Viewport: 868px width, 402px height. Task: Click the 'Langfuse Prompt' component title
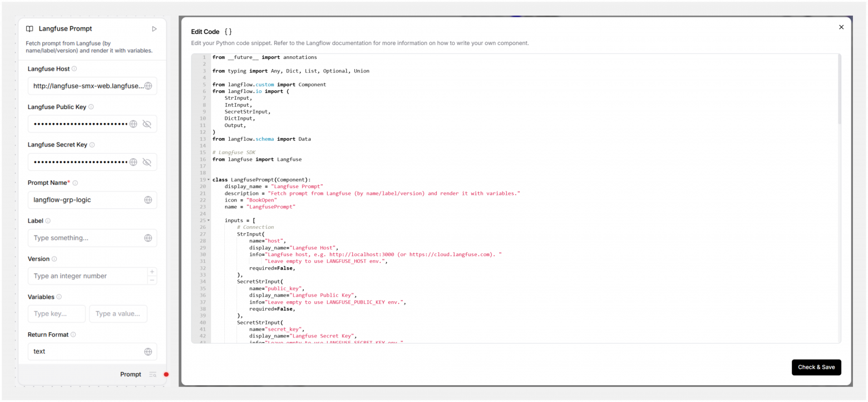66,29
